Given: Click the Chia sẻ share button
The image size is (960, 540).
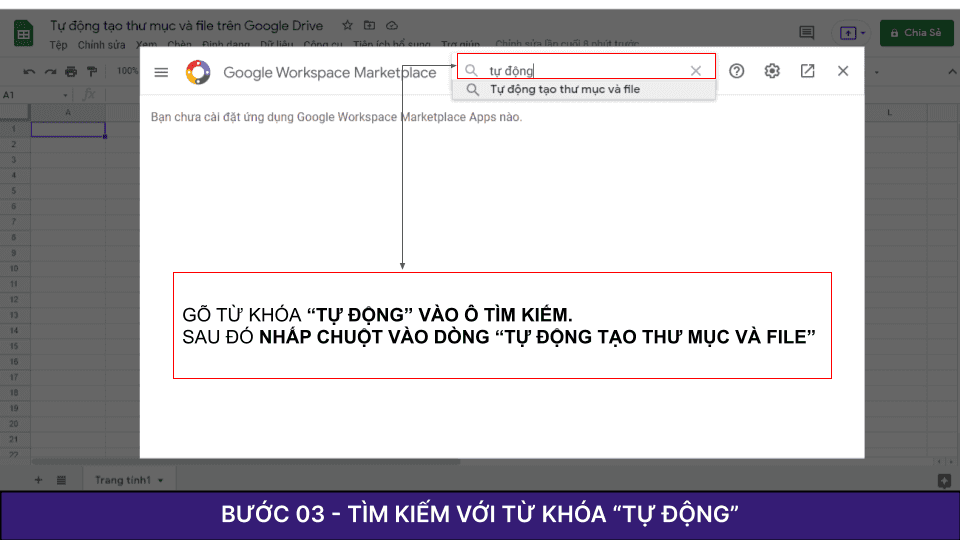Looking at the screenshot, I should tap(916, 32).
